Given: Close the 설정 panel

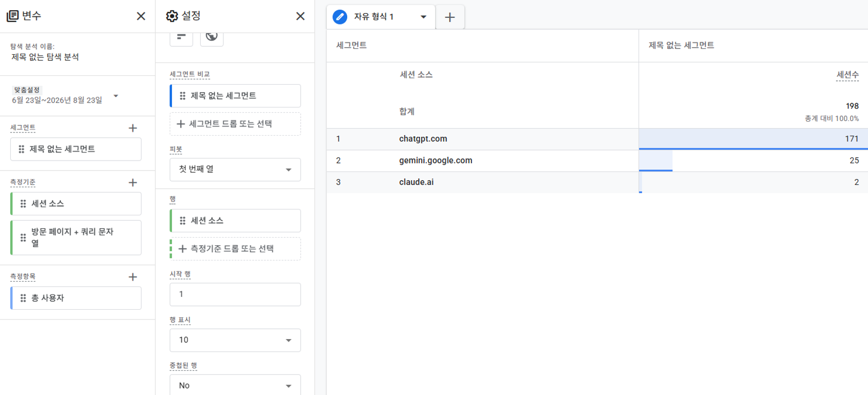Looking at the screenshot, I should pos(301,16).
